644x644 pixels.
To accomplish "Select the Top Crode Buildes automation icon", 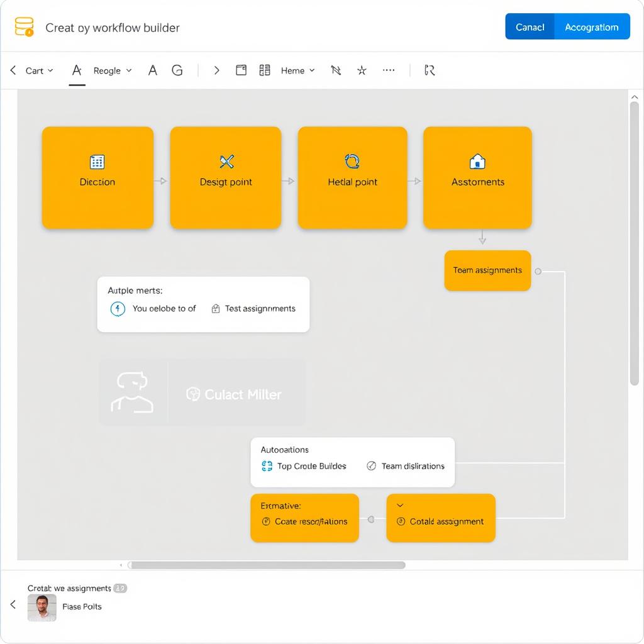I will (269, 466).
